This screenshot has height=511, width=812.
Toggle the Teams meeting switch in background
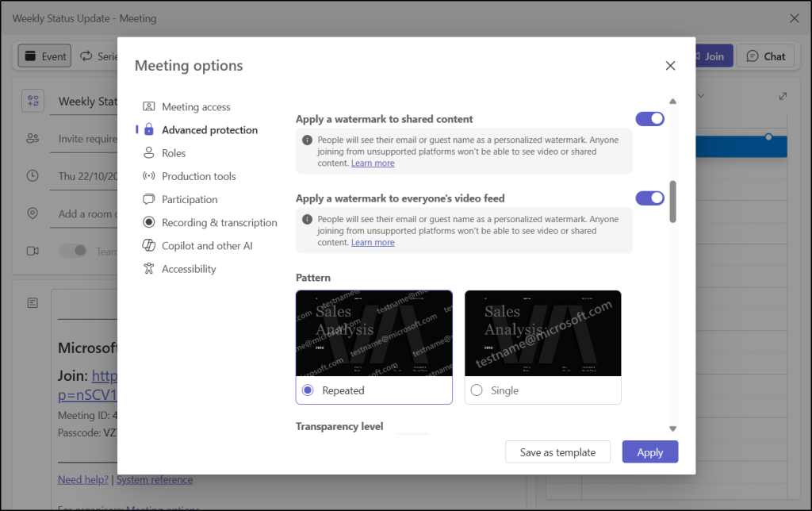pyautogui.click(x=73, y=251)
